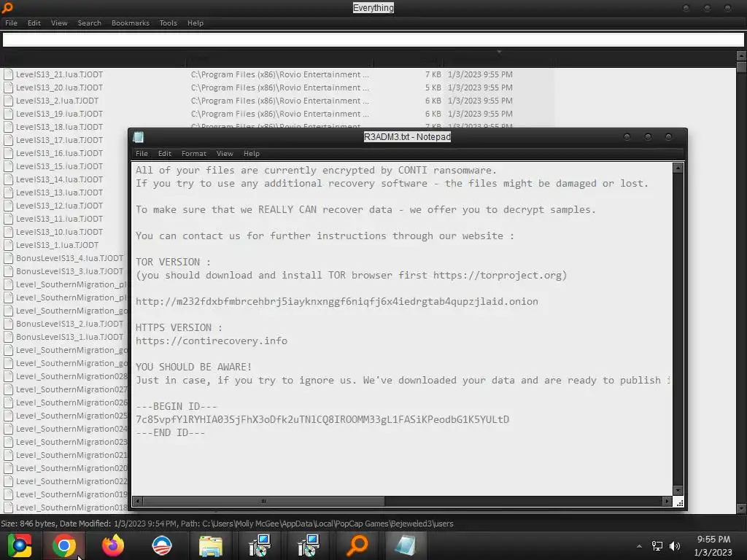The image size is (747, 560).
Task: Click the path cell of LevelS13_21.lua.TJODT
Action: [x=279, y=74]
